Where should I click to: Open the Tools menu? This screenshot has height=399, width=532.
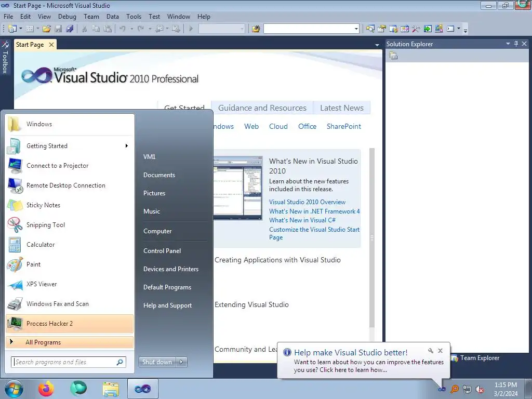(134, 16)
